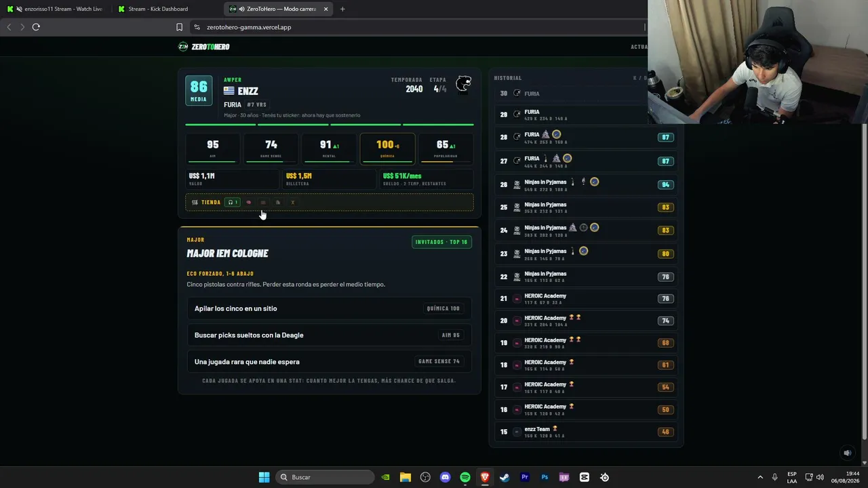Click the Temporada 2040 value
Image resolution: width=868 pixels, height=488 pixels.
(414, 89)
